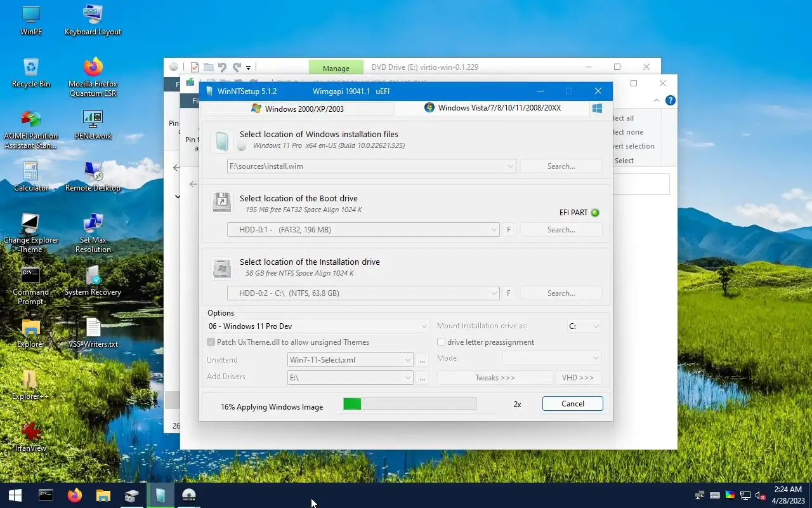812x508 pixels.
Task: Select the VSS-Writers.txt file on the desktop
Action: pos(93,333)
